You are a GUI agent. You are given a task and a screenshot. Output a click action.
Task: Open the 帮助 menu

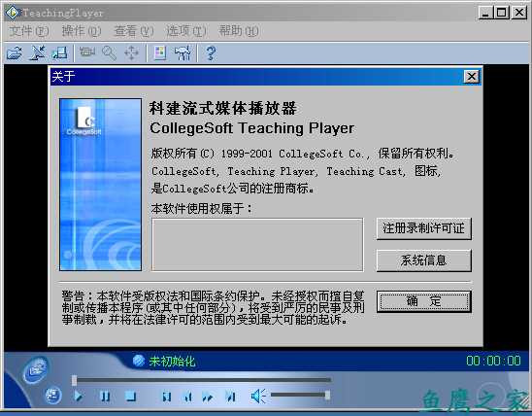click(239, 31)
